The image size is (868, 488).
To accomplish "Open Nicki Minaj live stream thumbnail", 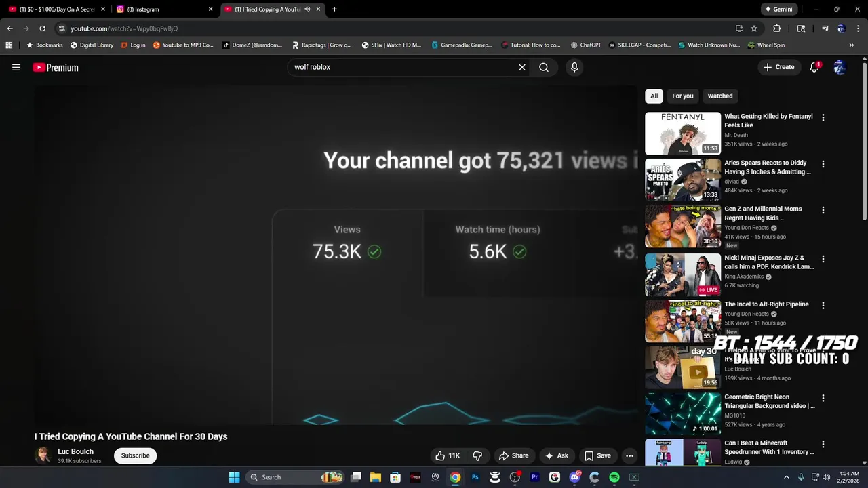I will [x=683, y=275].
